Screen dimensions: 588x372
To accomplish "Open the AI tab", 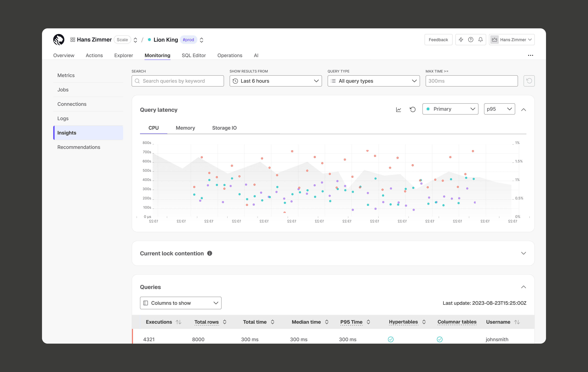I will 256,56.
